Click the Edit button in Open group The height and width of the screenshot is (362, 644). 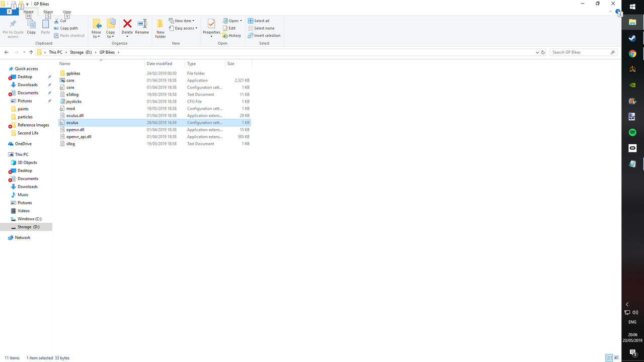pos(229,28)
